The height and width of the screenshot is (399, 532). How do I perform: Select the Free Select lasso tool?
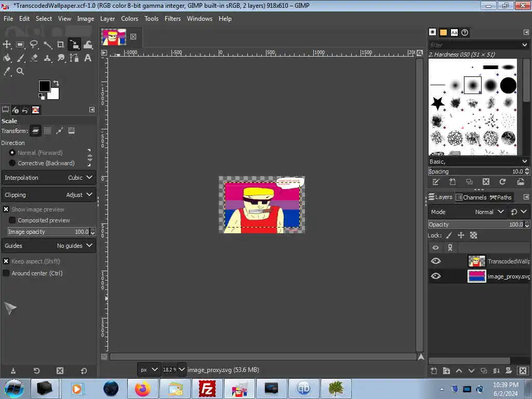[x=34, y=45]
